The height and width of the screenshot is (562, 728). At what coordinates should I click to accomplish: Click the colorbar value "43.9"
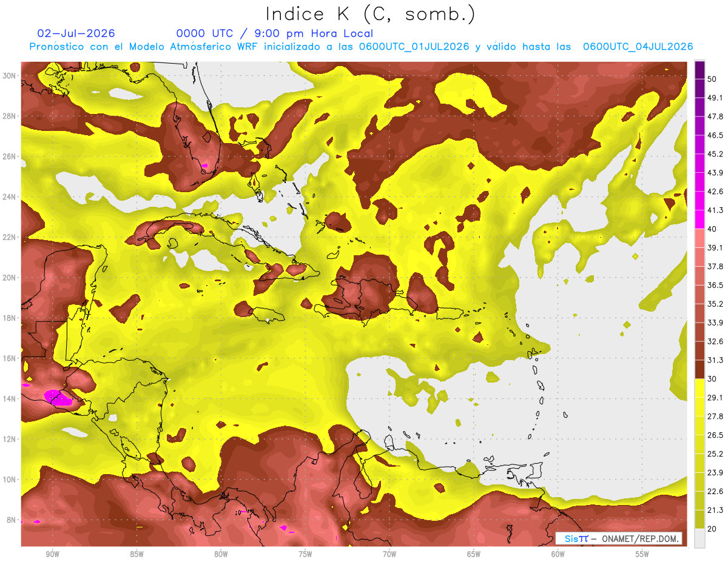click(715, 173)
